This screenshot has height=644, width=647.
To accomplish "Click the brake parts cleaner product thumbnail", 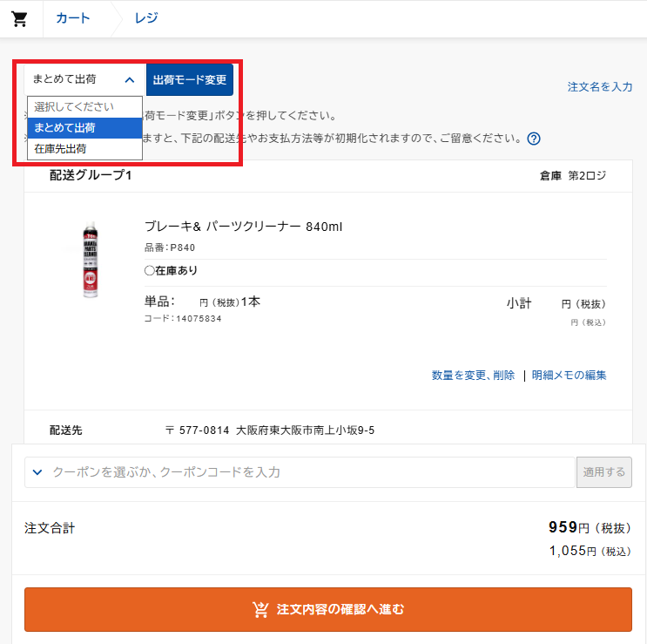I will click(x=91, y=260).
